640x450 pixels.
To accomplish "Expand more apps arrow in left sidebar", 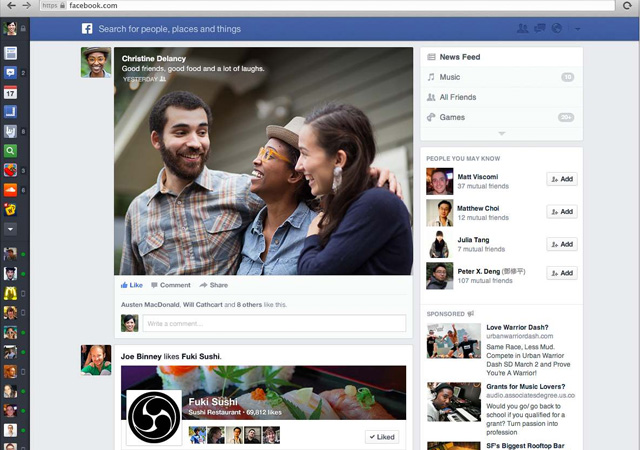I will click(11, 229).
